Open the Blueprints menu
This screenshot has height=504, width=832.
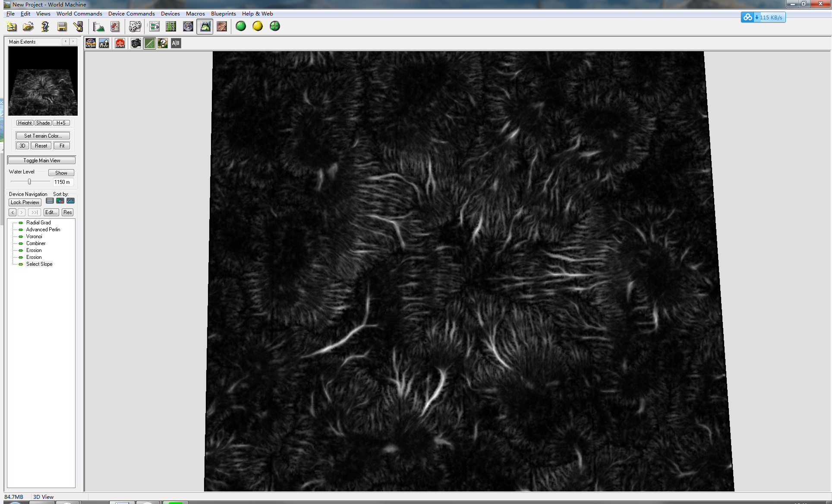point(223,14)
